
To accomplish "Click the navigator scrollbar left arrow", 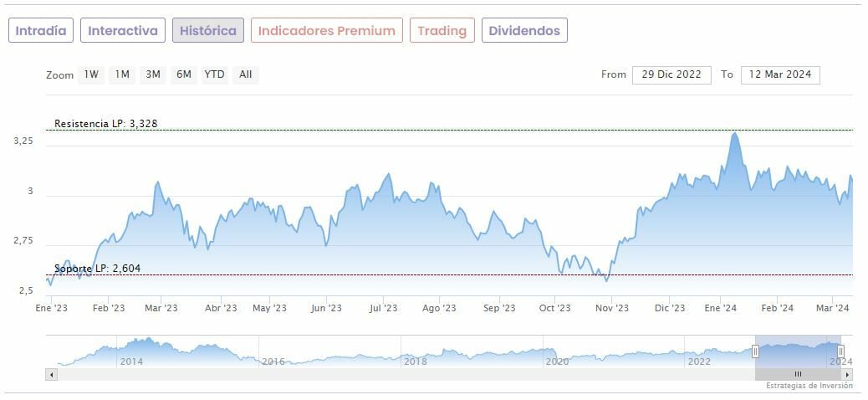I will pyautogui.click(x=51, y=374).
